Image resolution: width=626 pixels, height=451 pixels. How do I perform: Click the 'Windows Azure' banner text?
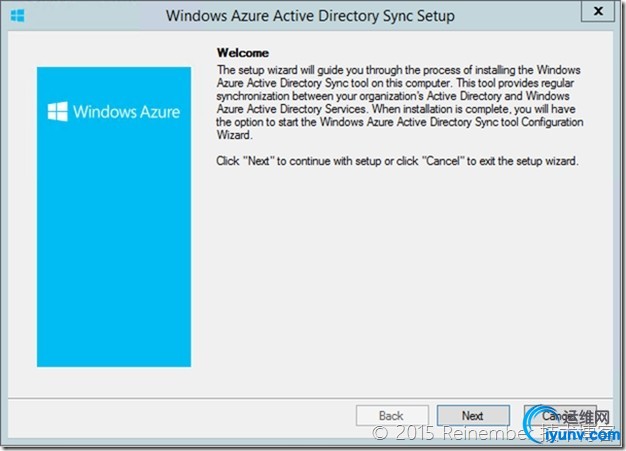[x=126, y=112]
